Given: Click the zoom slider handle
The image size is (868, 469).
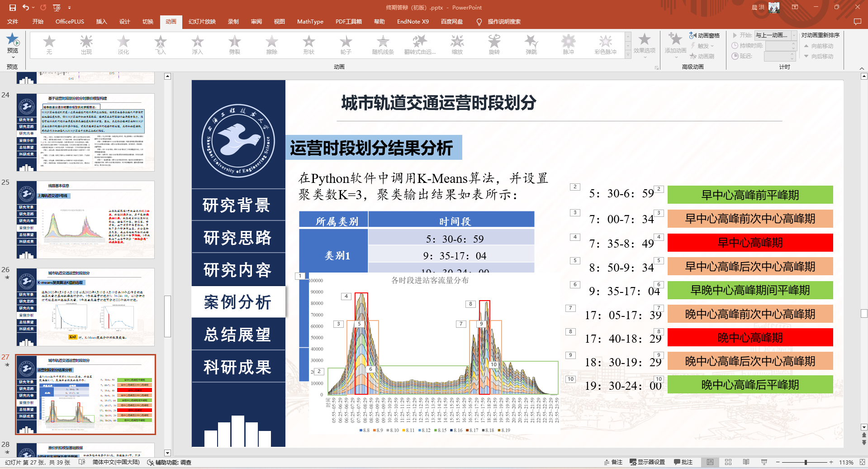Looking at the screenshot, I should (x=806, y=462).
